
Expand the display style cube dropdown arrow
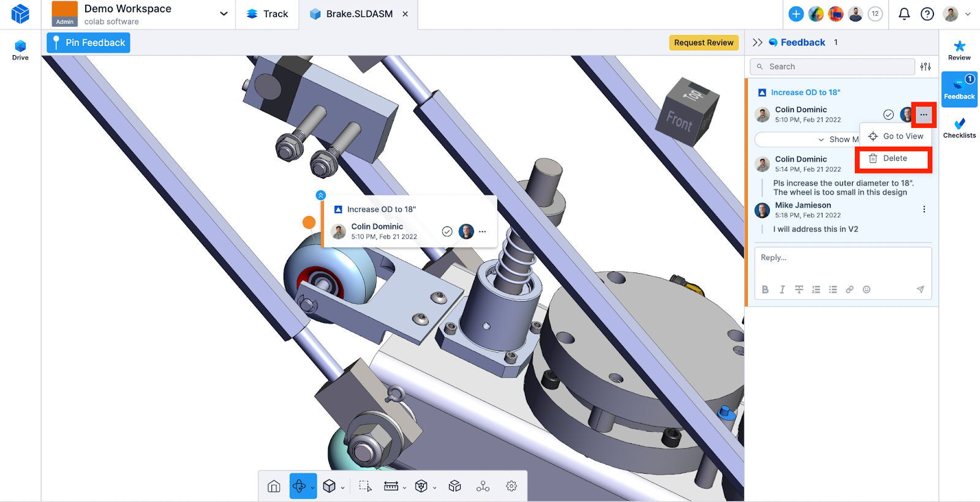342,488
